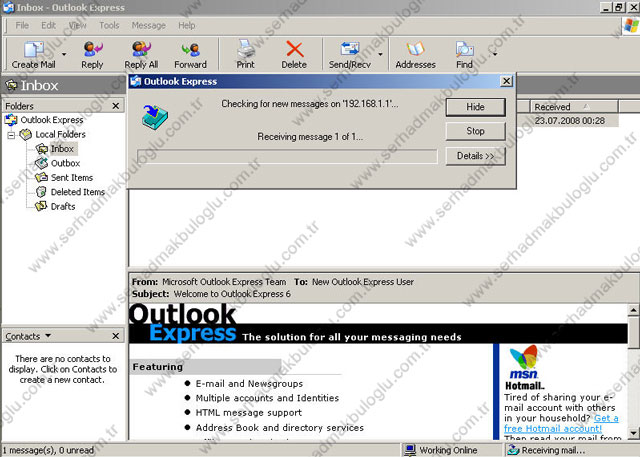Screen dimensions: 640x457
Task: Open the Addresses book icon
Action: point(416,49)
